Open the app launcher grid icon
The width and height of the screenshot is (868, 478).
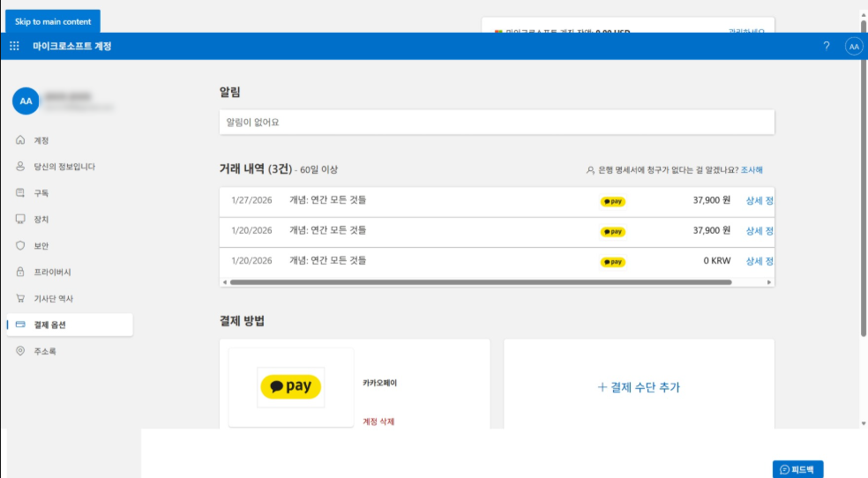click(14, 46)
